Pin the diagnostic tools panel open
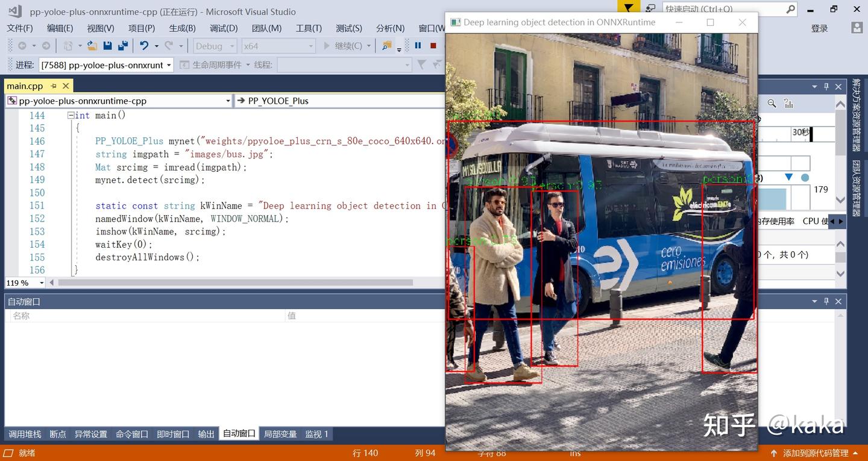The height and width of the screenshot is (461, 868). tap(826, 87)
